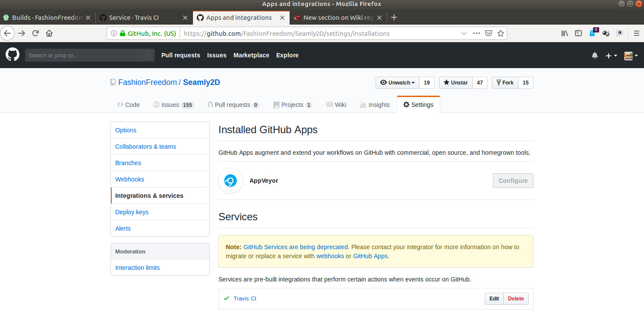Open Marketplace in GitHub header

251,55
